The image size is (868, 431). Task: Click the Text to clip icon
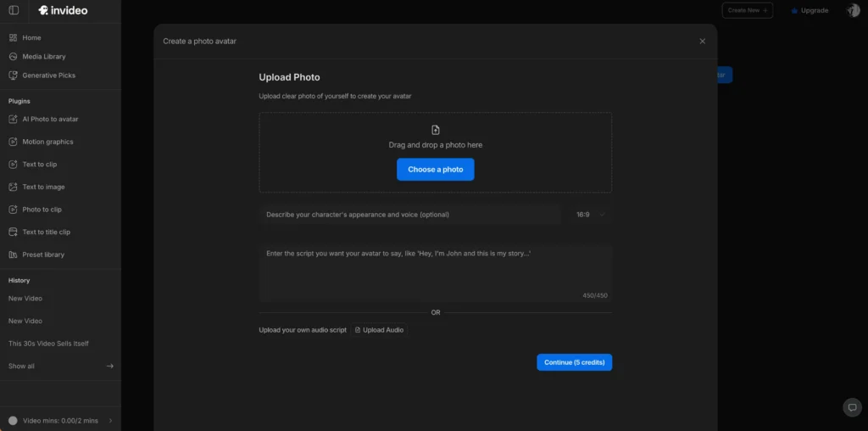click(13, 165)
